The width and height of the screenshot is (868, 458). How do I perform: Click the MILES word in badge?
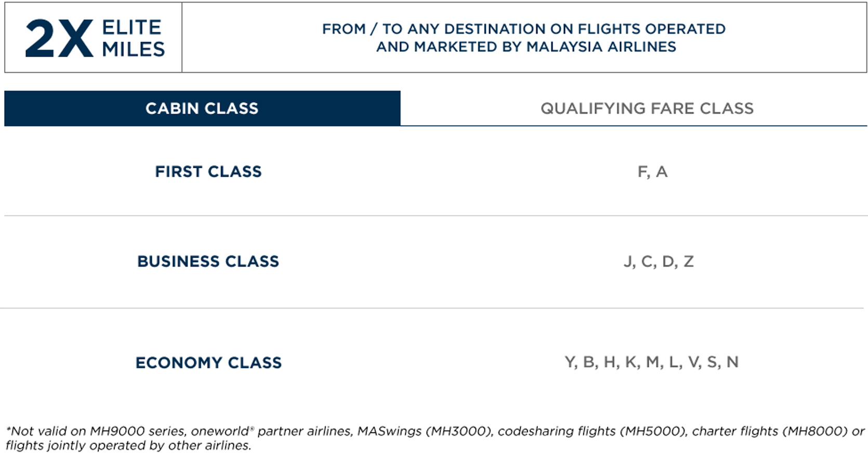pyautogui.click(x=134, y=49)
